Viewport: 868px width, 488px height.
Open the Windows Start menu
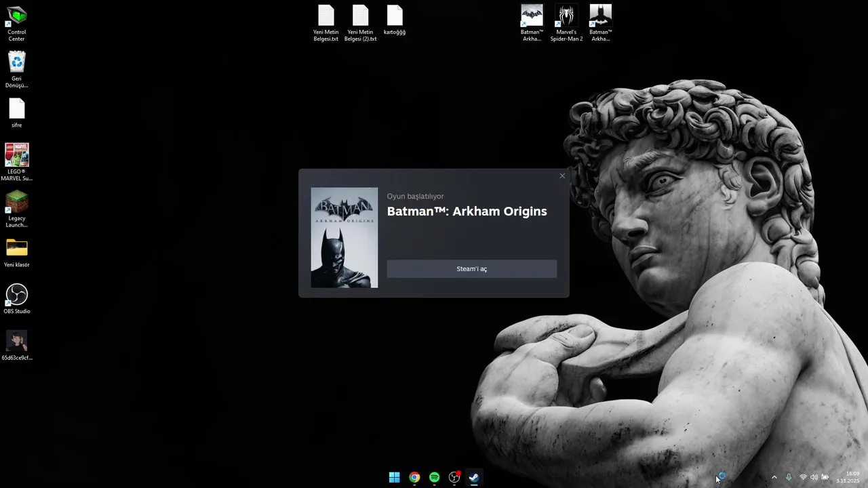(x=394, y=477)
